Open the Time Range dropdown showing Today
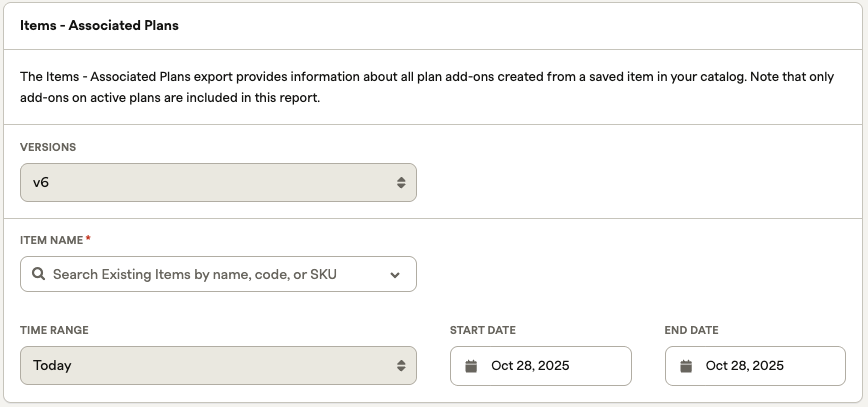Viewport: 868px width, 407px height. 218,366
